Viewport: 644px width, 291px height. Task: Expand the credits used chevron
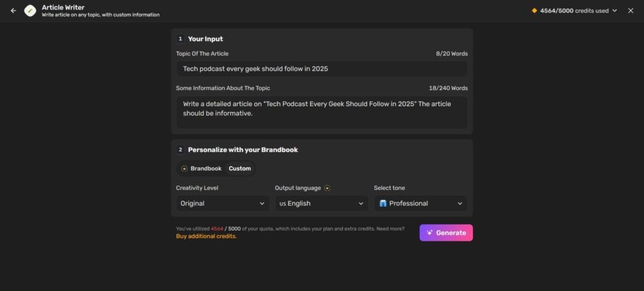click(614, 11)
